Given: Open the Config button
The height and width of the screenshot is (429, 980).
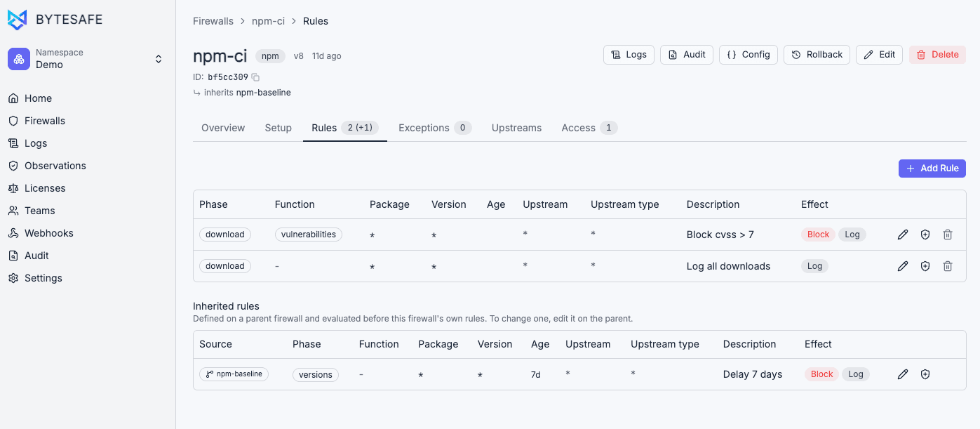Looking at the screenshot, I should tap(749, 55).
